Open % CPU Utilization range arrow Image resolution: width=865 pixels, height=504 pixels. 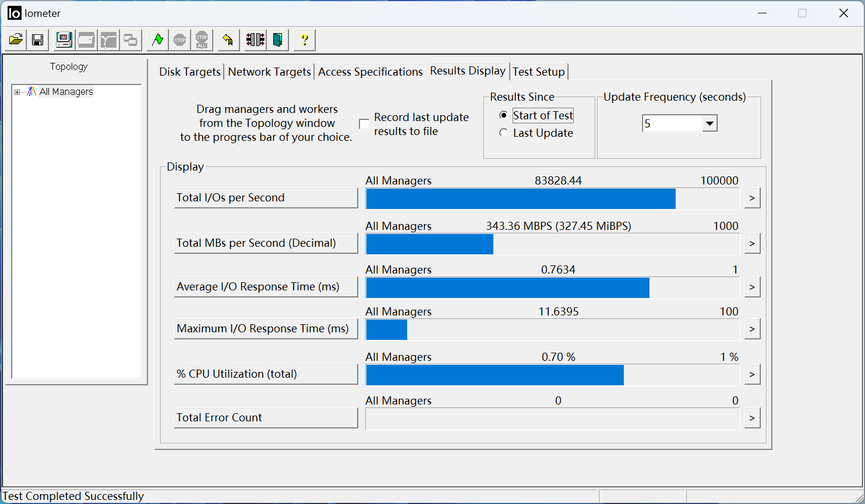tap(752, 374)
